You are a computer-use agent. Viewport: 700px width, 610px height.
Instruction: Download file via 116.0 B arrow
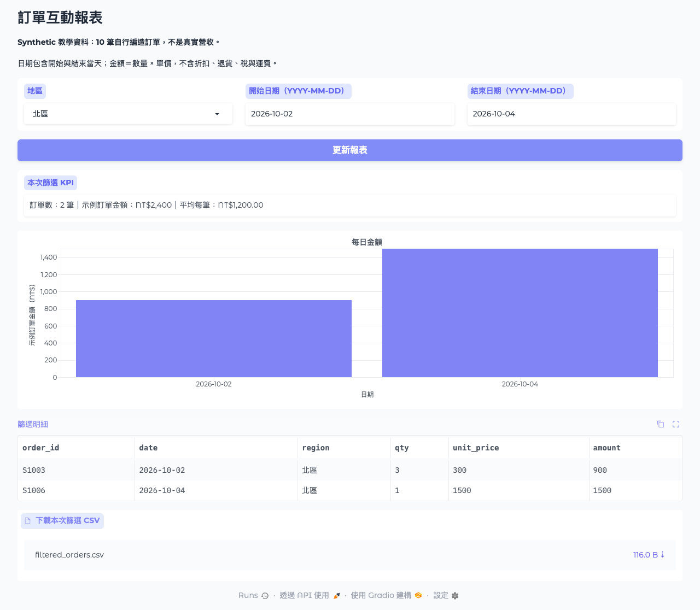649,555
